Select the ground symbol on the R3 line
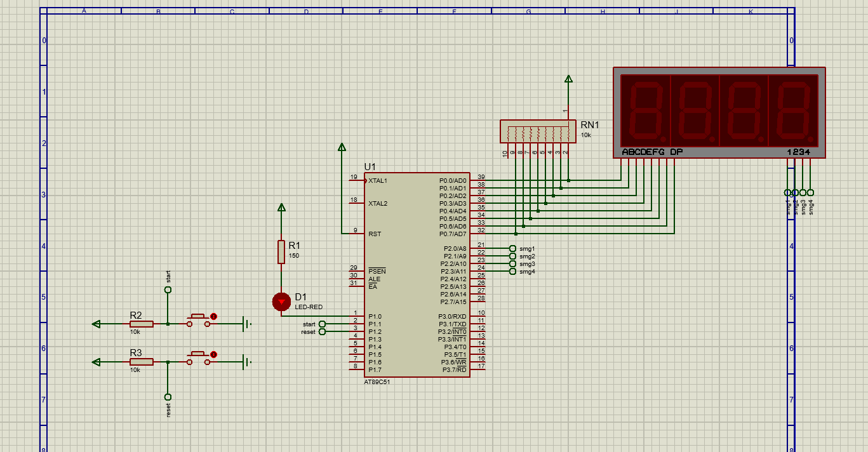The width and height of the screenshot is (868, 452). click(246, 362)
